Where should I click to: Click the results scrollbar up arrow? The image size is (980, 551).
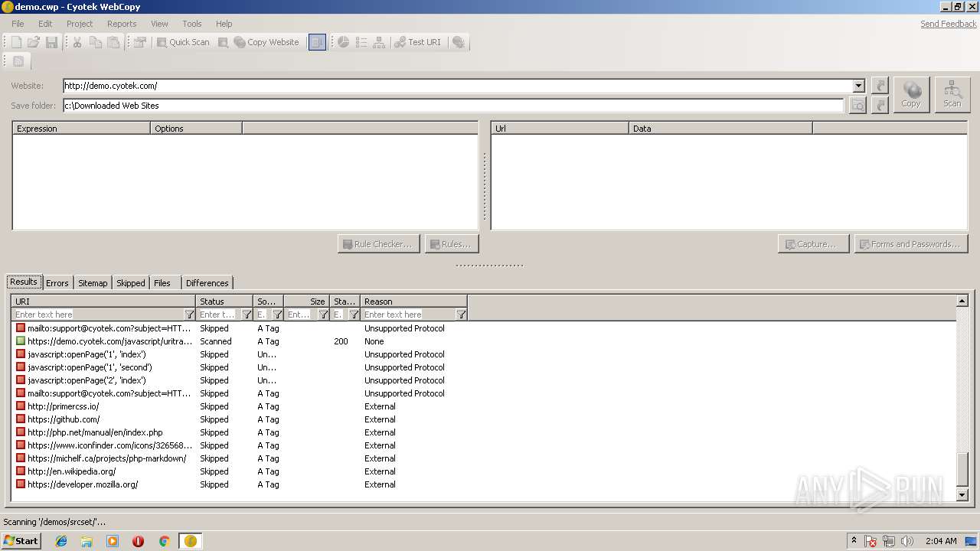[962, 302]
